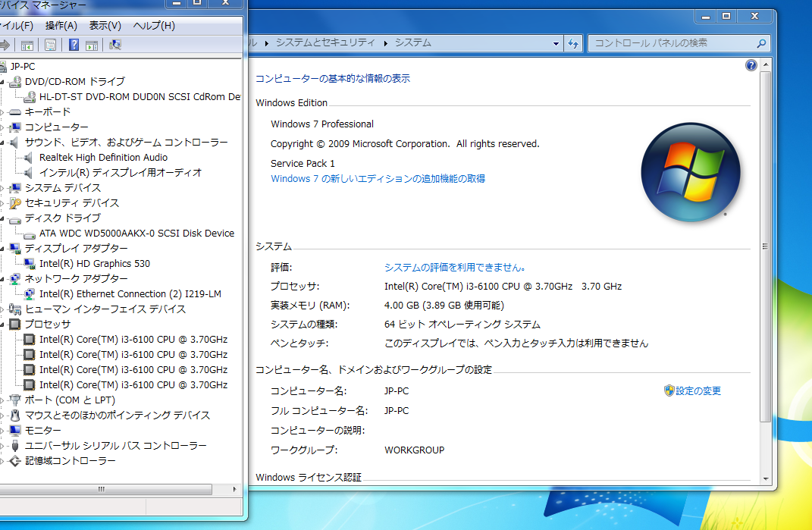Select HL-DT-ST DVD-ROM DUD0N device
Image resolution: width=812 pixels, height=530 pixels.
[140, 97]
